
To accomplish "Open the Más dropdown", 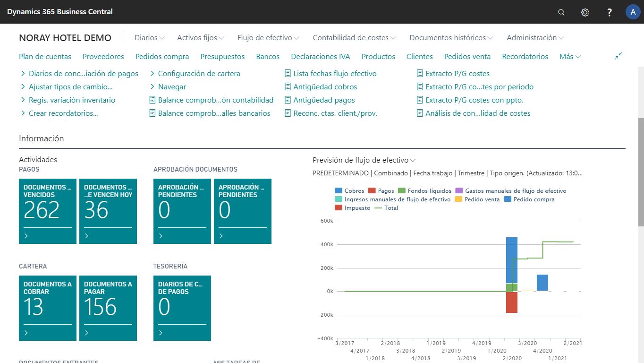I will tap(570, 57).
